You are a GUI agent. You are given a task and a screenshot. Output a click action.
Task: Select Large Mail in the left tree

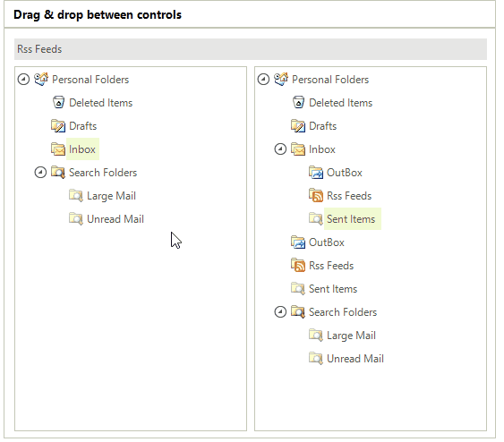[x=111, y=196]
